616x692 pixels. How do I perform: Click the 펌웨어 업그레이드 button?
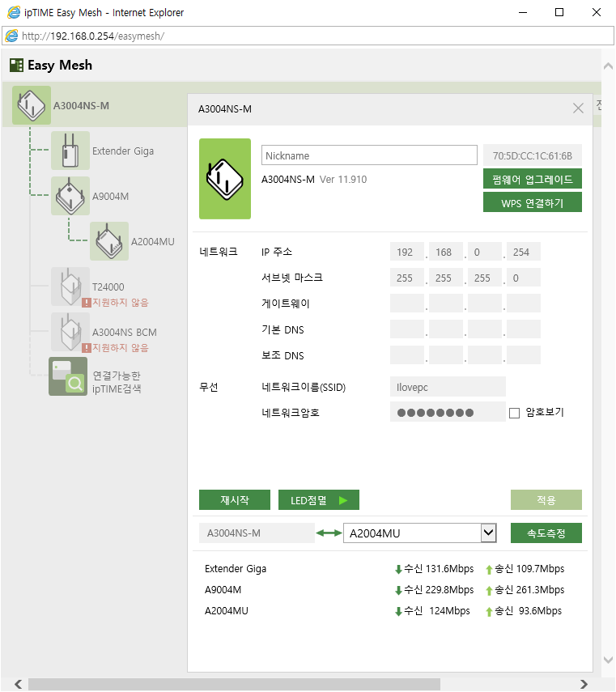tap(533, 179)
